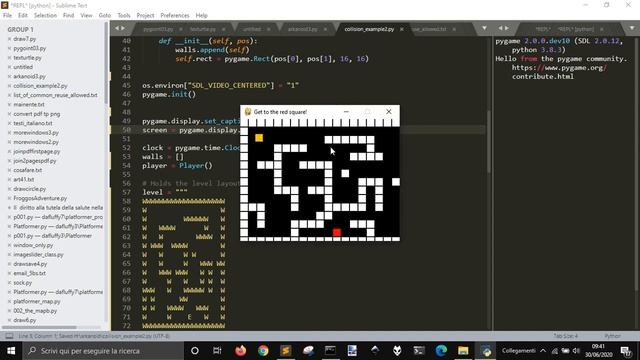Open the Tools menu
This screenshot has width=640, height=360.
click(x=124, y=15)
